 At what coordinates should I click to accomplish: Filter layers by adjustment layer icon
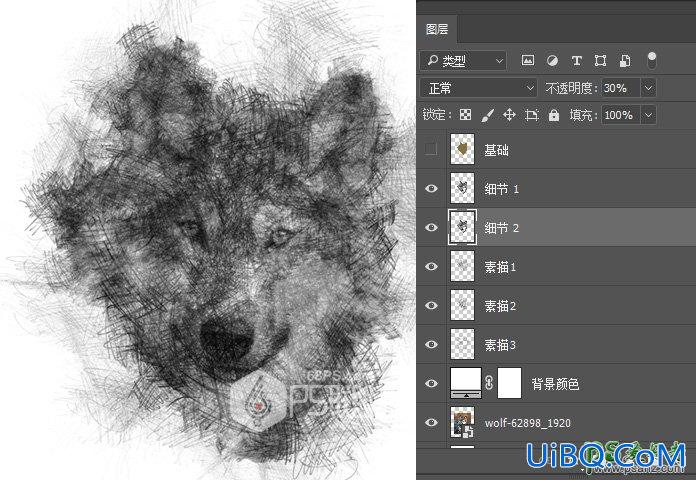click(552, 60)
